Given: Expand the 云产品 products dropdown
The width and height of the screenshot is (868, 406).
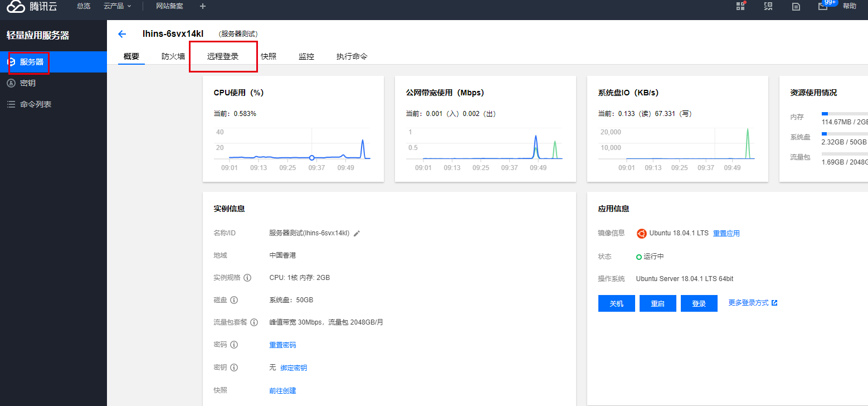Looking at the screenshot, I should pyautogui.click(x=118, y=6).
